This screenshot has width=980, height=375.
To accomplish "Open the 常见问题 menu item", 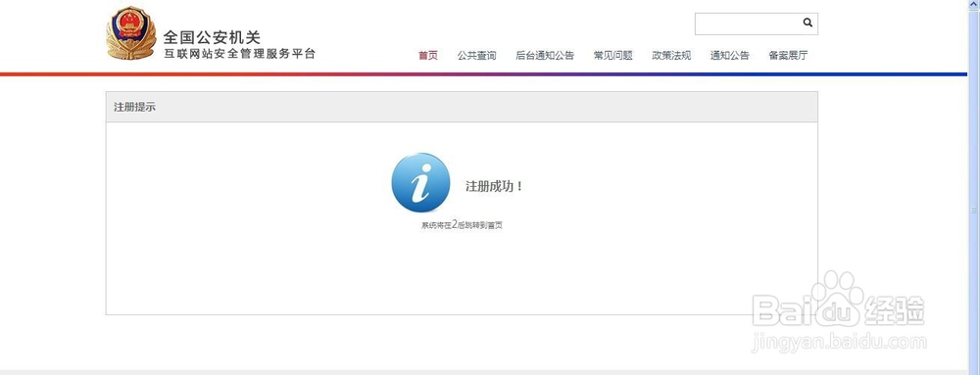I will pos(613,56).
